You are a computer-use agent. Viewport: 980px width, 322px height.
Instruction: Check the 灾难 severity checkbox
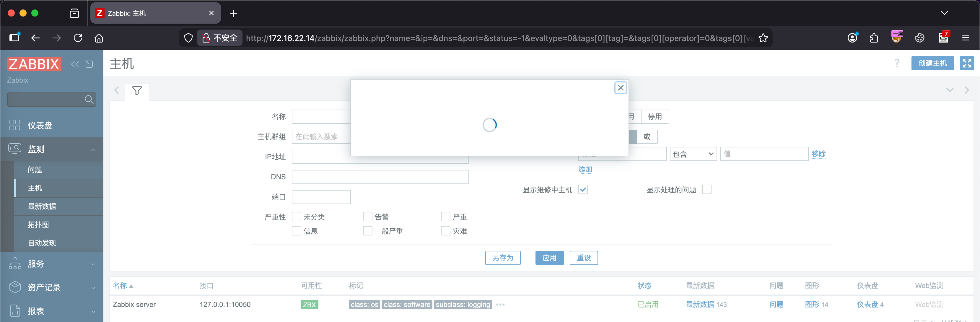click(x=445, y=231)
